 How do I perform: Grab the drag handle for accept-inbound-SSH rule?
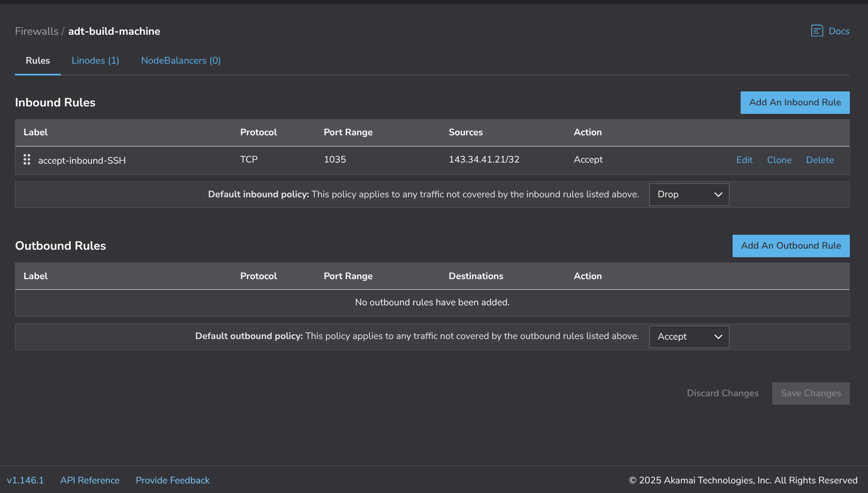click(x=27, y=160)
